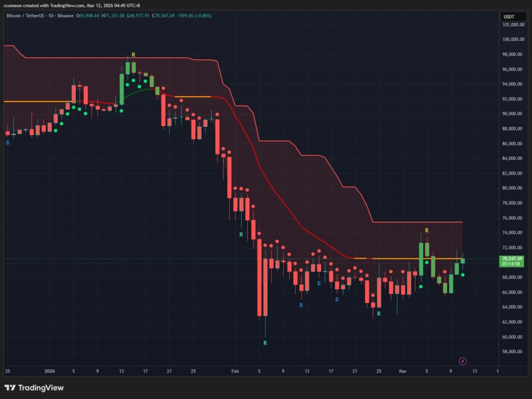Click the 80,000.00 price axis label
Viewport: 532px width, 399px height.
pos(513,188)
